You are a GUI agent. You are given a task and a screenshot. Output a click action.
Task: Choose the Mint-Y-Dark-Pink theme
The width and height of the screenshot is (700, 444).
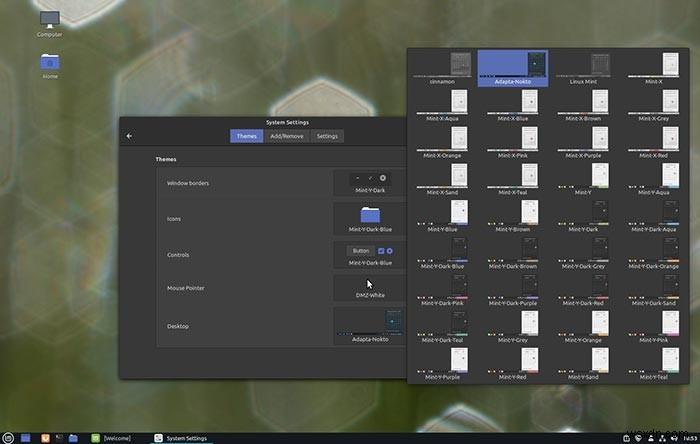(x=442, y=290)
